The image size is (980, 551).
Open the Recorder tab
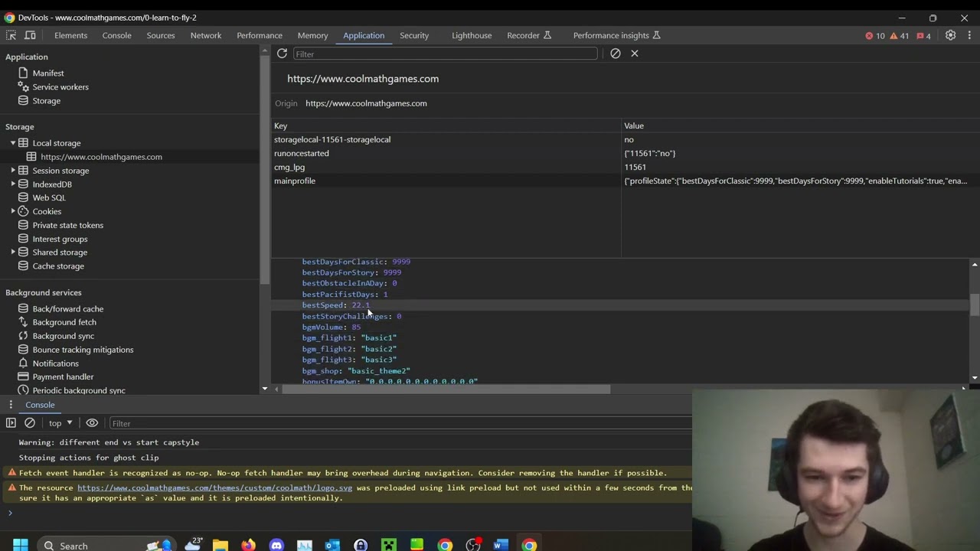click(x=529, y=35)
